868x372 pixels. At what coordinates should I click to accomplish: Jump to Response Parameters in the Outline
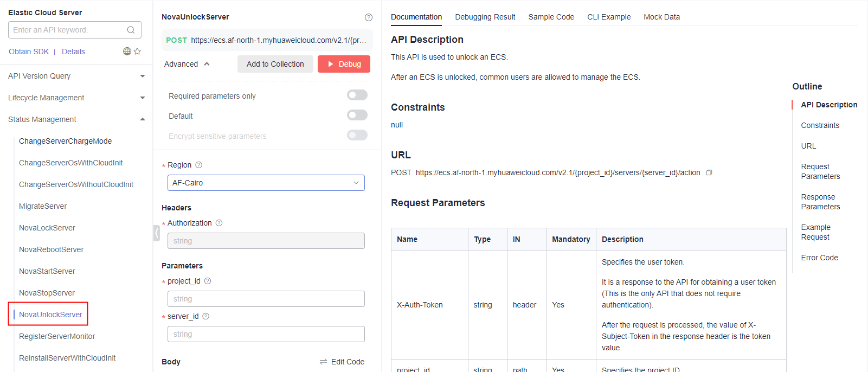tap(820, 202)
